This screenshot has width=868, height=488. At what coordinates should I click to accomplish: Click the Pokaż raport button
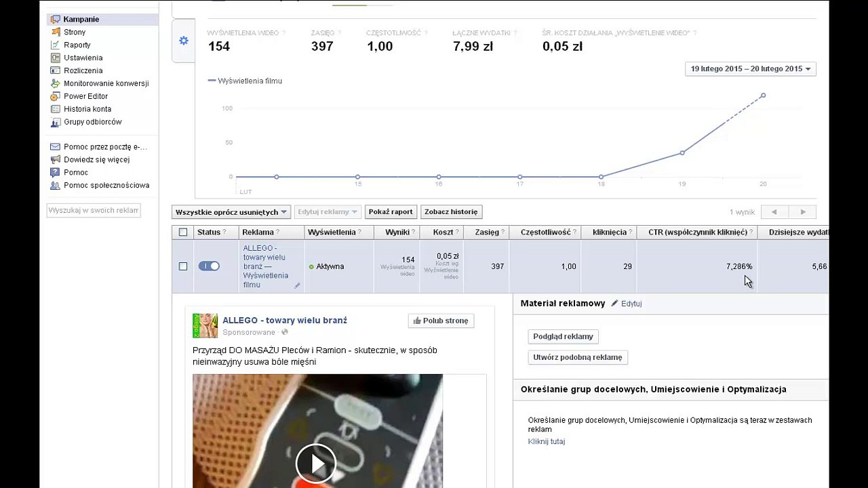[x=391, y=212]
